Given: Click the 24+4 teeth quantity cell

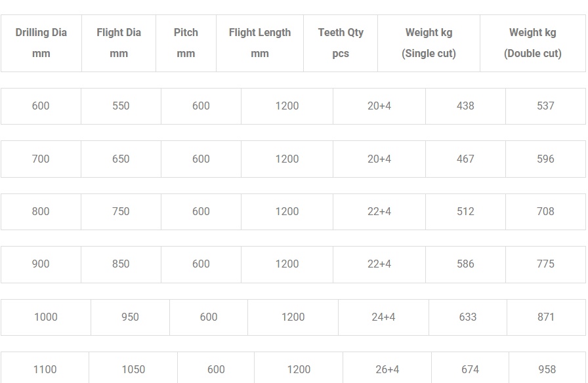Looking at the screenshot, I should click(x=383, y=317).
